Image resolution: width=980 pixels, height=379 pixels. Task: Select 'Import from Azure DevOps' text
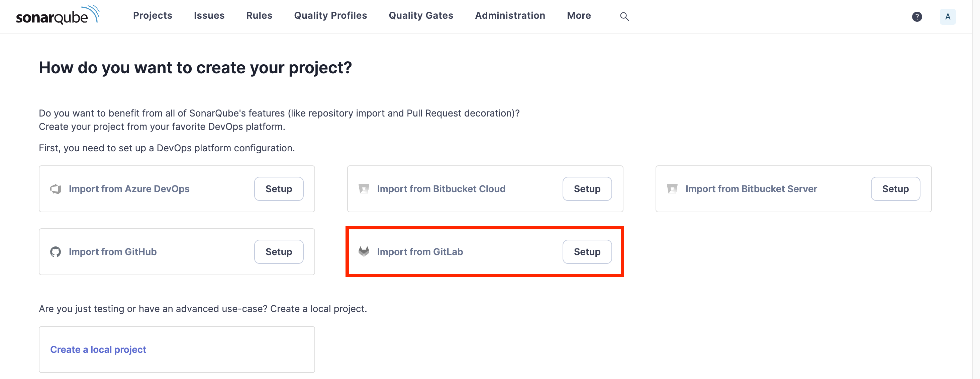129,189
